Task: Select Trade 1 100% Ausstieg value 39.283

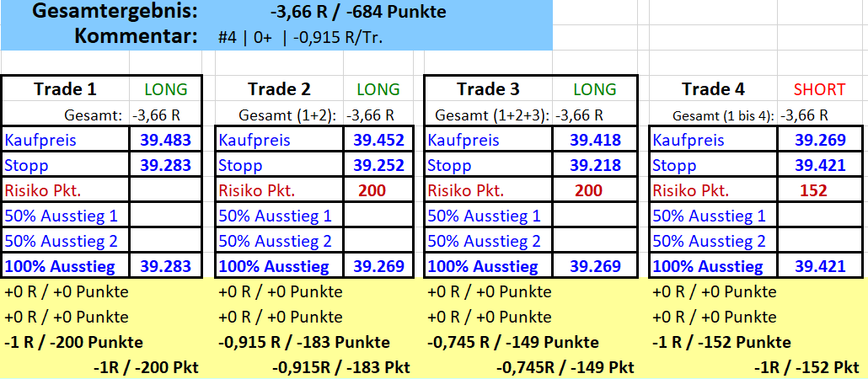Action: [x=166, y=267]
